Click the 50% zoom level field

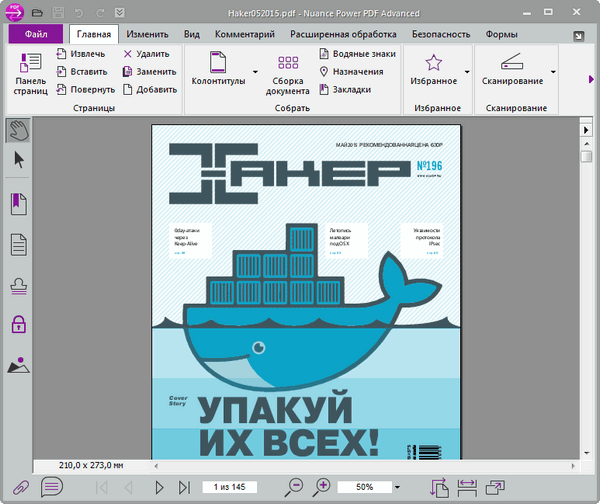pyautogui.click(x=364, y=487)
